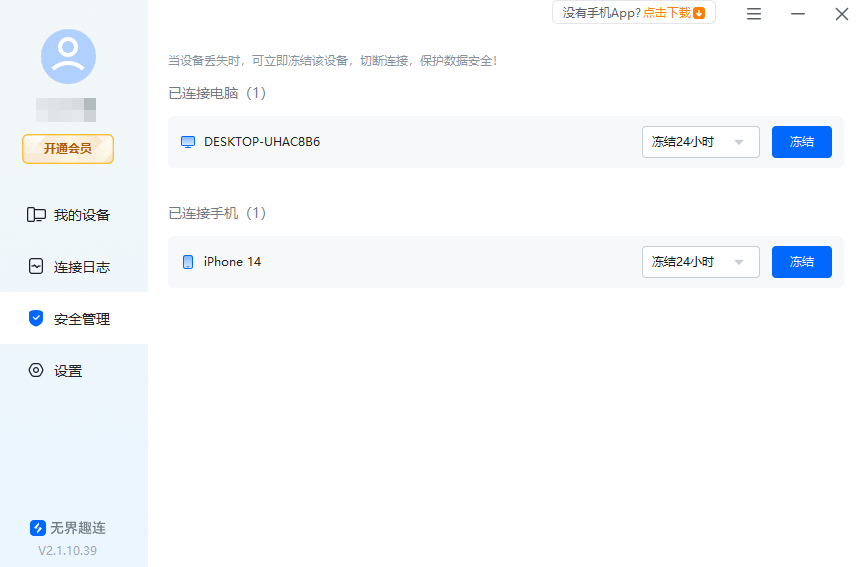Click the 开通会员 membership button

(68, 149)
